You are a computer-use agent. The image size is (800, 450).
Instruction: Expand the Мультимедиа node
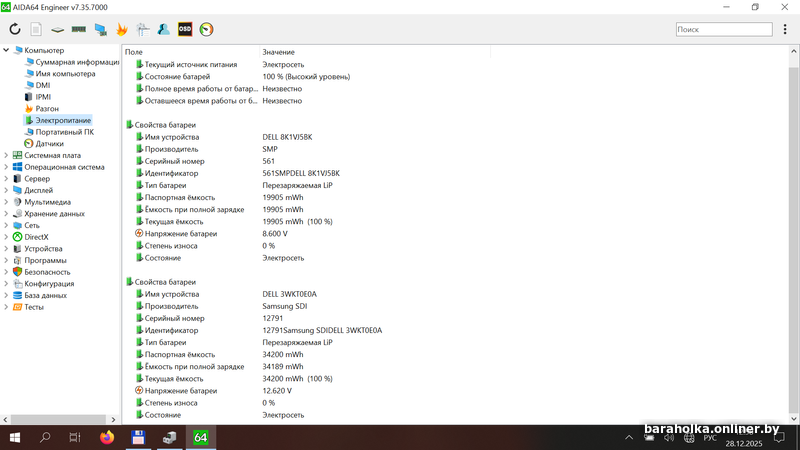pyautogui.click(x=6, y=202)
